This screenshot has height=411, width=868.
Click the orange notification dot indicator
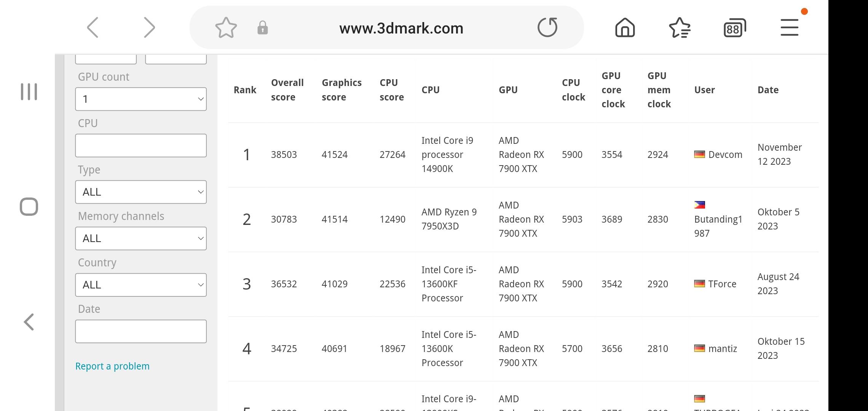[804, 11]
